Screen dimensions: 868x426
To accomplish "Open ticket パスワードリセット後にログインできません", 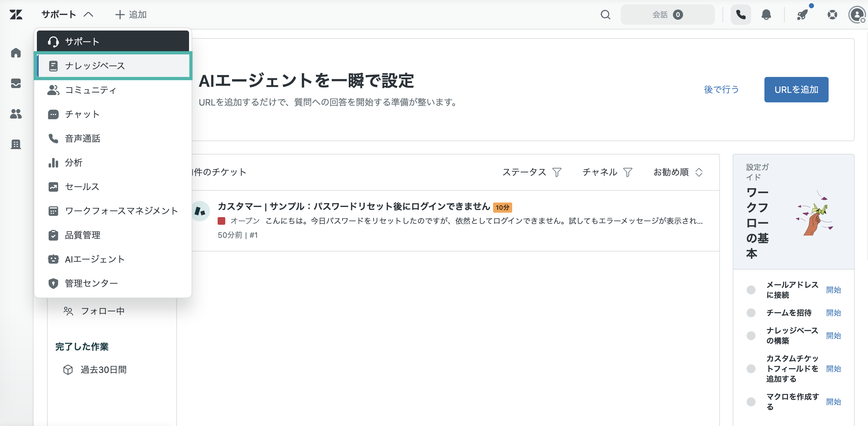I will click(x=354, y=206).
